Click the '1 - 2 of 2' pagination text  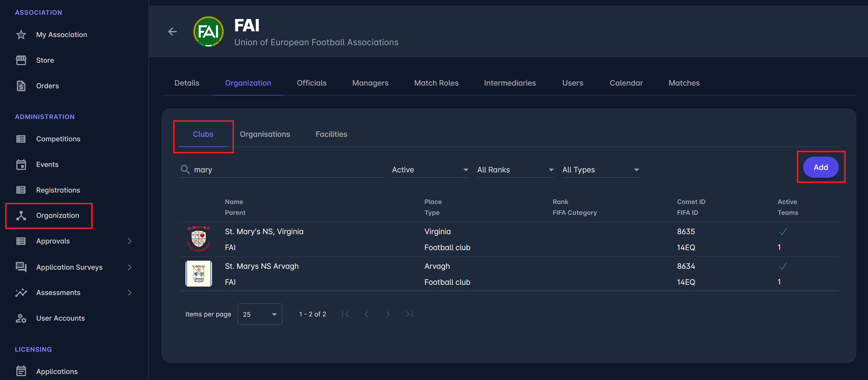(x=313, y=314)
